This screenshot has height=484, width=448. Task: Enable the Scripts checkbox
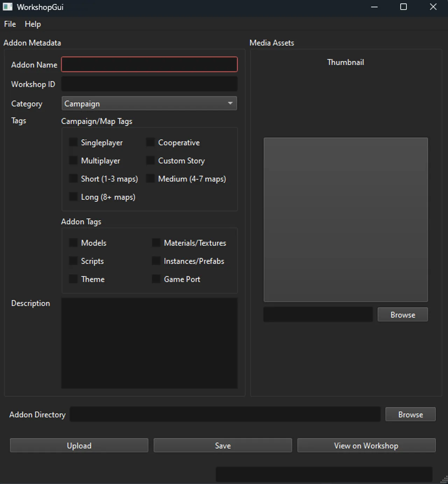point(73,261)
